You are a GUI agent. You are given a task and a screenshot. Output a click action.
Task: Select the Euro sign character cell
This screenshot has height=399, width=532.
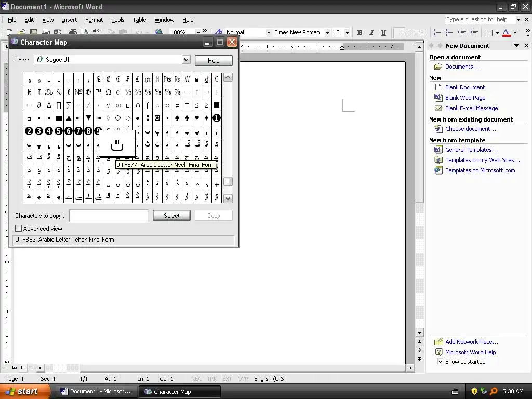(217, 79)
